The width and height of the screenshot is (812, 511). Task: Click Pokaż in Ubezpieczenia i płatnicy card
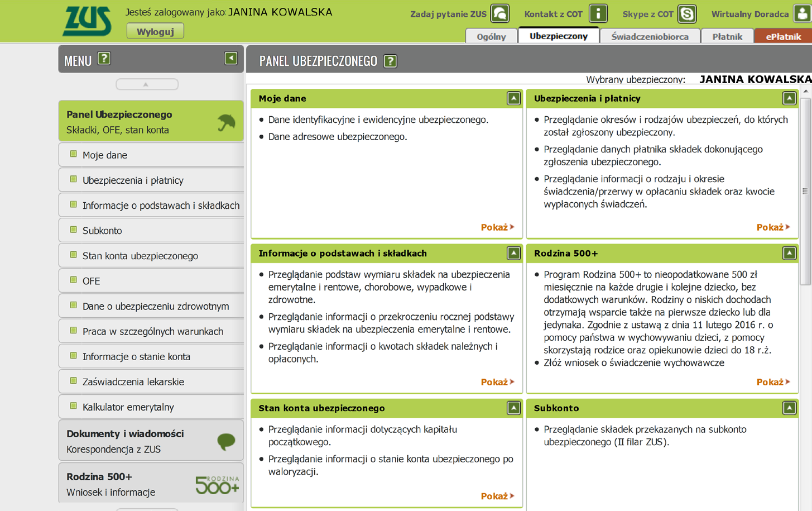[773, 227]
